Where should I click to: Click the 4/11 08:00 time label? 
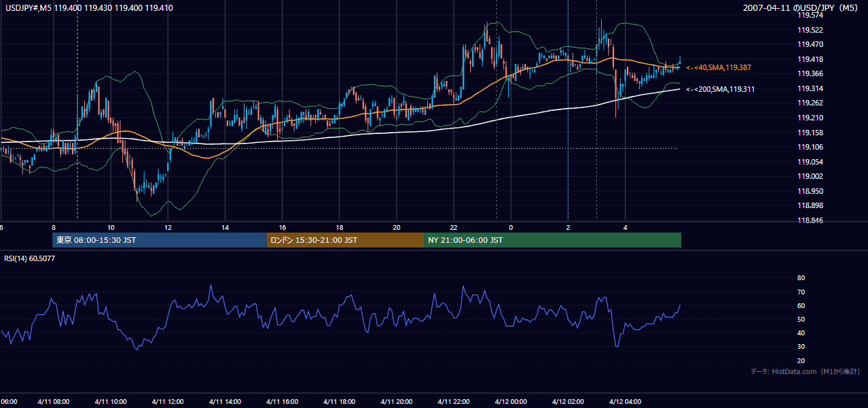coord(53,402)
